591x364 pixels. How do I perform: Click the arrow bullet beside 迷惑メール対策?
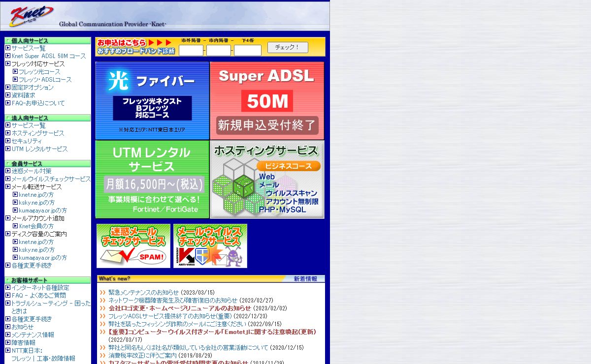tap(8, 171)
